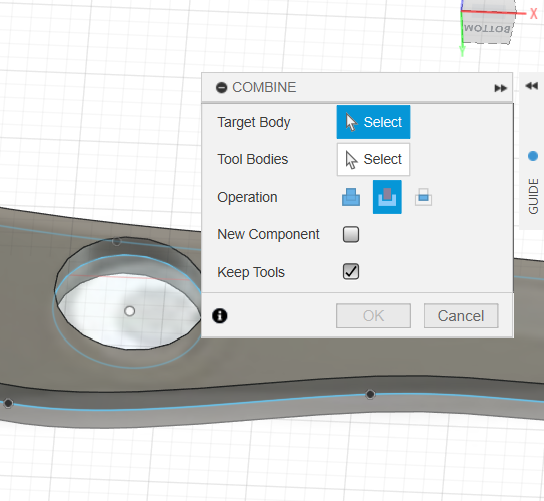Viewport: 544px width, 501px height.
Task: Select the center point of the hole
Action: (x=130, y=311)
